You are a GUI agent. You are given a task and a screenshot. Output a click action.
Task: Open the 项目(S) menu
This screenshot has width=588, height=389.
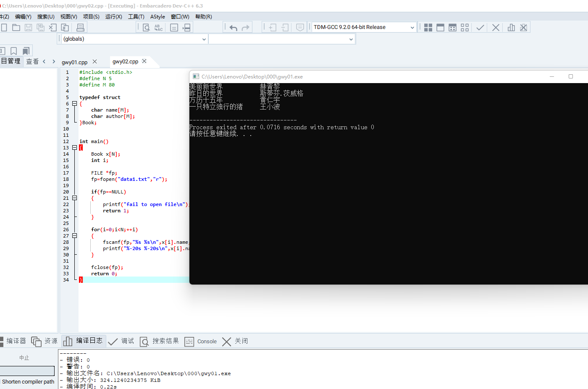[x=91, y=17]
